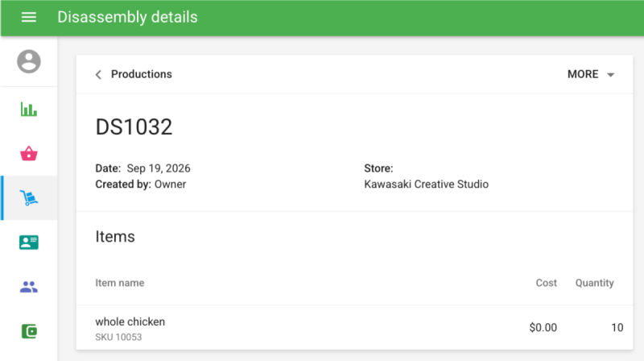Open the green wallet sidebar icon
644x361 pixels.
pyautogui.click(x=29, y=331)
